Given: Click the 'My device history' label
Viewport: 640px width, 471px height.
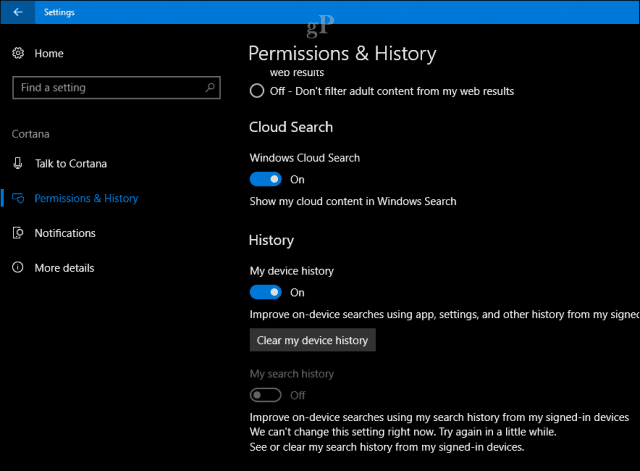Looking at the screenshot, I should [292, 271].
